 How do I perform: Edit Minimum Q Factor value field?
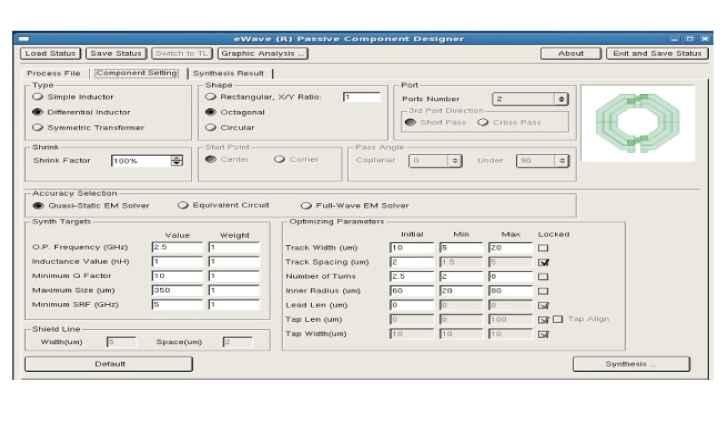point(177,276)
